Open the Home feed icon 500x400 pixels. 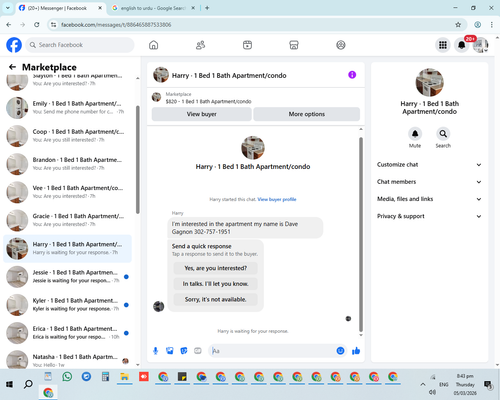click(x=153, y=45)
